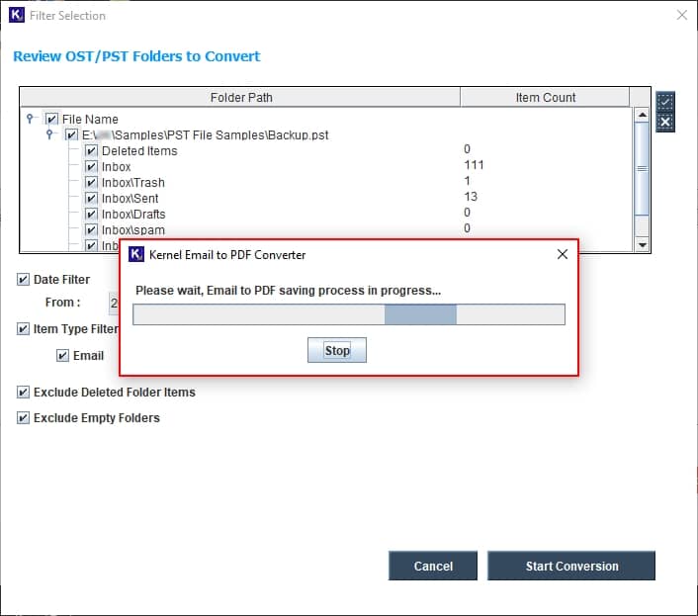Screen dimensions: 698x616
Task: Click the folder list scrollbar thumb
Action: pos(642,169)
